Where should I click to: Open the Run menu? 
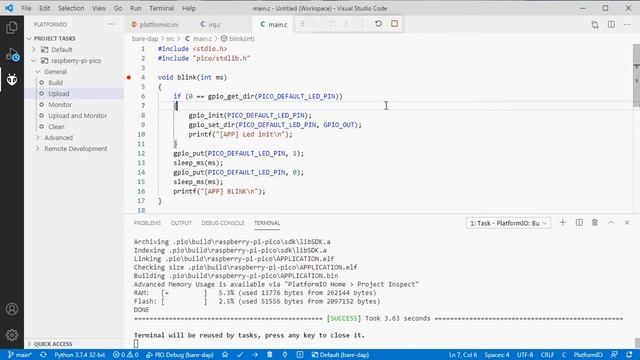click(136, 8)
